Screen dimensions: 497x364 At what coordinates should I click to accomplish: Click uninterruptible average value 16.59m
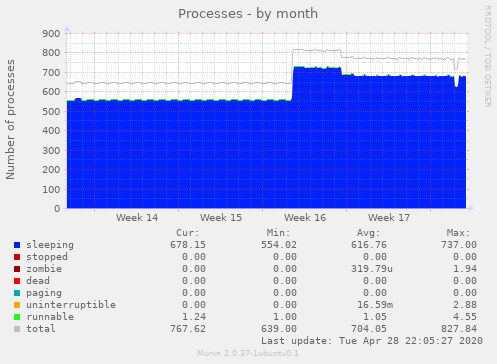[375, 305]
